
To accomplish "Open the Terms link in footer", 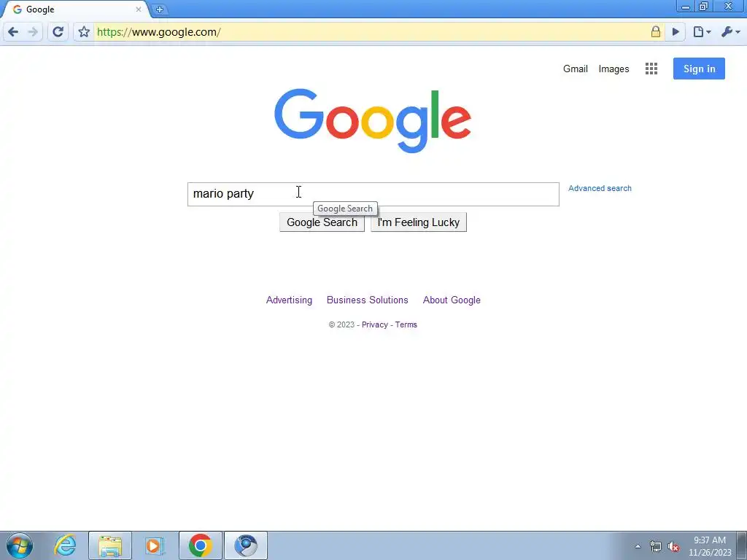I will point(406,324).
